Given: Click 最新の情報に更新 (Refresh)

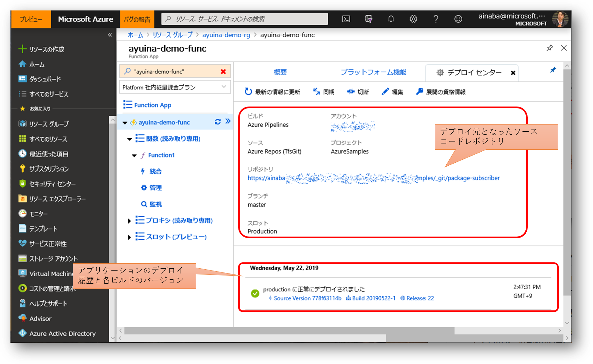Looking at the screenshot, I should point(272,92).
